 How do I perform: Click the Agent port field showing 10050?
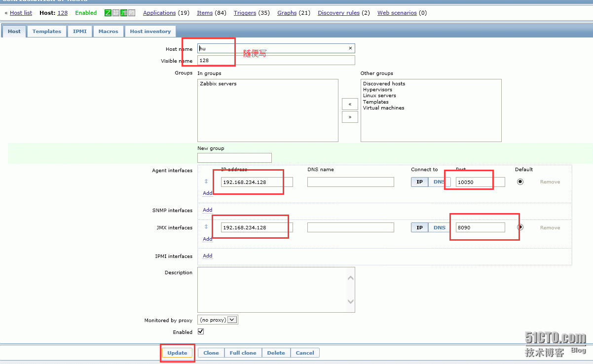481,182
